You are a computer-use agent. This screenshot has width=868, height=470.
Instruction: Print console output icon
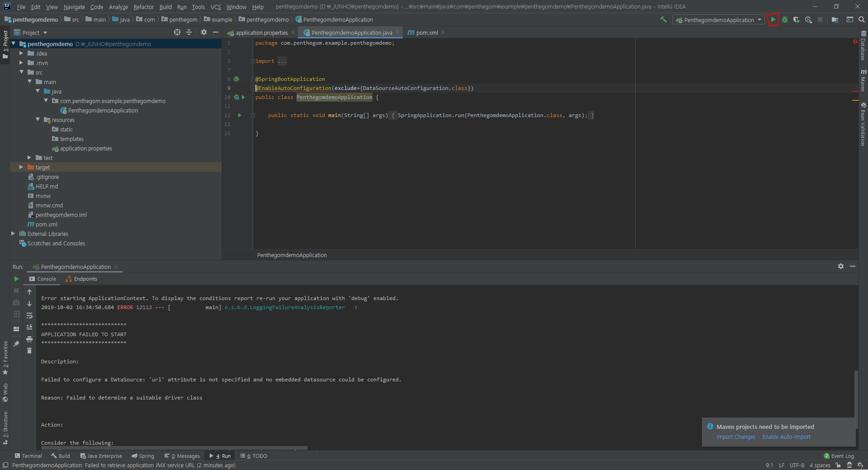click(29, 339)
